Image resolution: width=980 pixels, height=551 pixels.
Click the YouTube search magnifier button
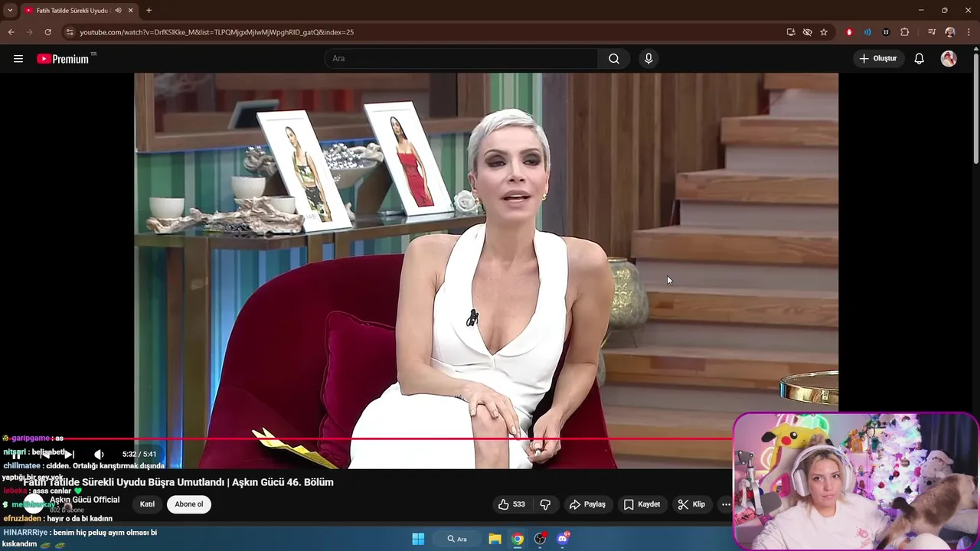614,59
